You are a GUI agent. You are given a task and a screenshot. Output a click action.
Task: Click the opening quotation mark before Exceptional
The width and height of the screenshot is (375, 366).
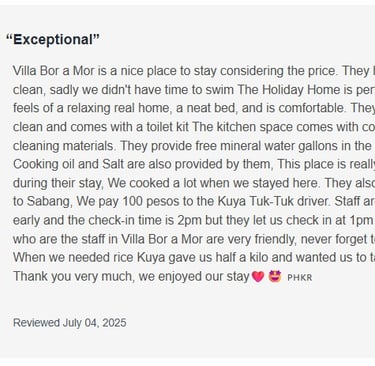(9, 37)
